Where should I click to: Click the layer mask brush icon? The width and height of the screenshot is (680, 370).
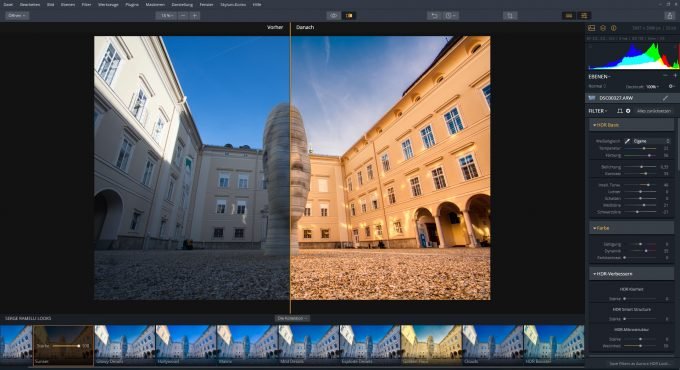click(665, 98)
